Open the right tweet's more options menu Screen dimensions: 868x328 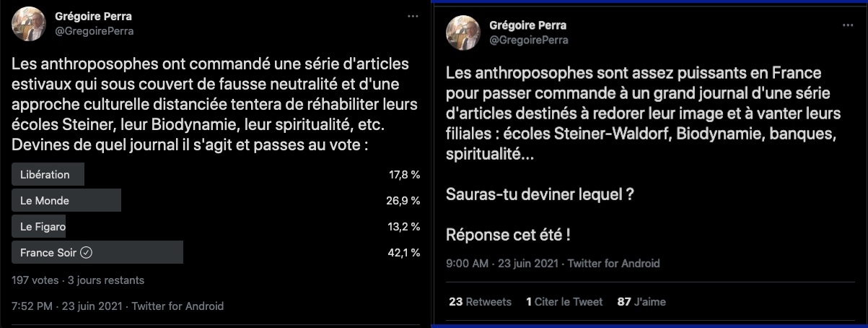(848, 25)
